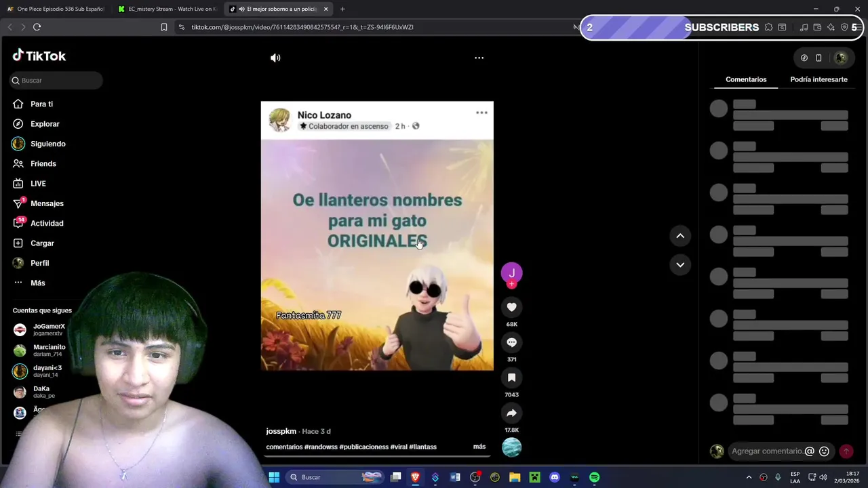Viewport: 868px width, 488px height.
Task: Open the Windows Start menu
Action: click(x=274, y=477)
